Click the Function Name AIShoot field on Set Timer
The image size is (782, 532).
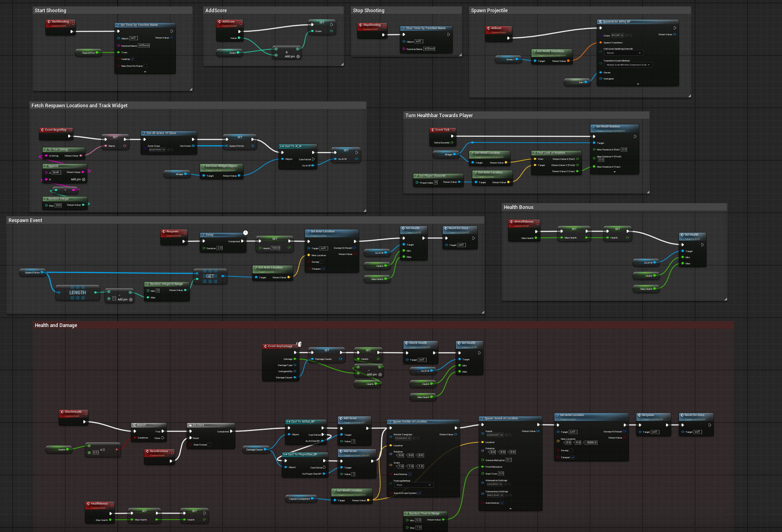[144, 45]
